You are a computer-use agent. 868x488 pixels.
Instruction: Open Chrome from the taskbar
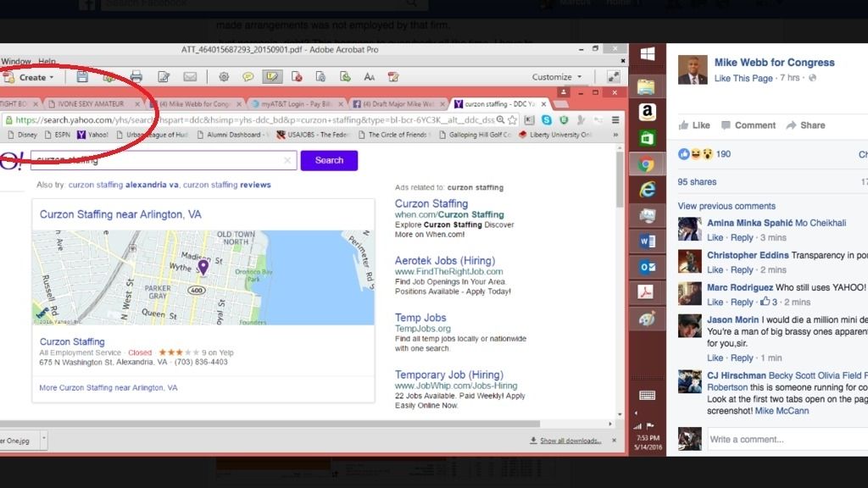646,164
